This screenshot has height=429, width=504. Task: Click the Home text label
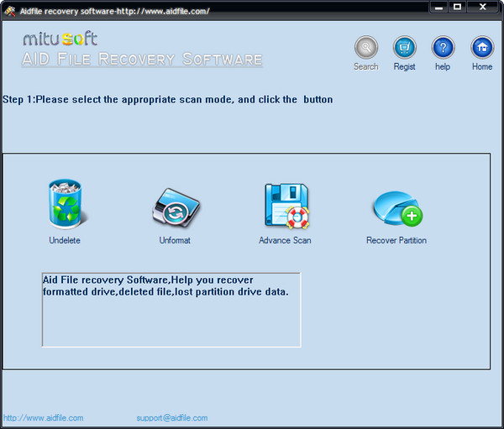click(482, 66)
